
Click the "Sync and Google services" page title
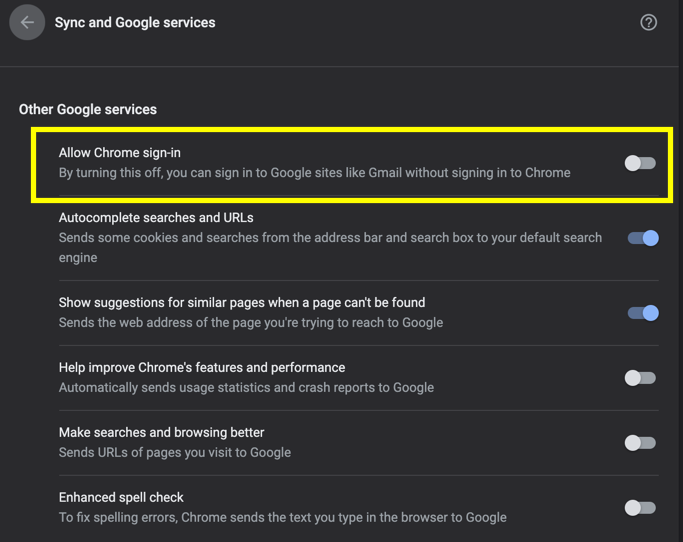(135, 22)
